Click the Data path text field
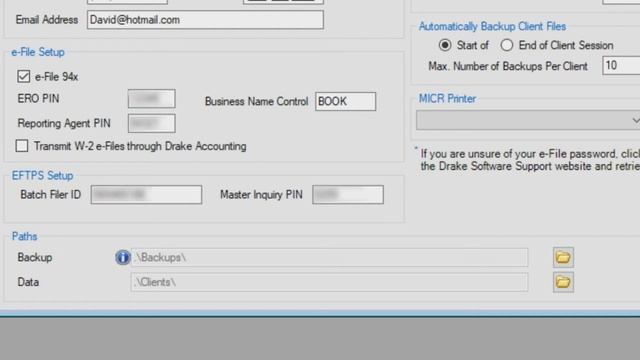Viewport: 640px width, 360px height. pos(329,282)
